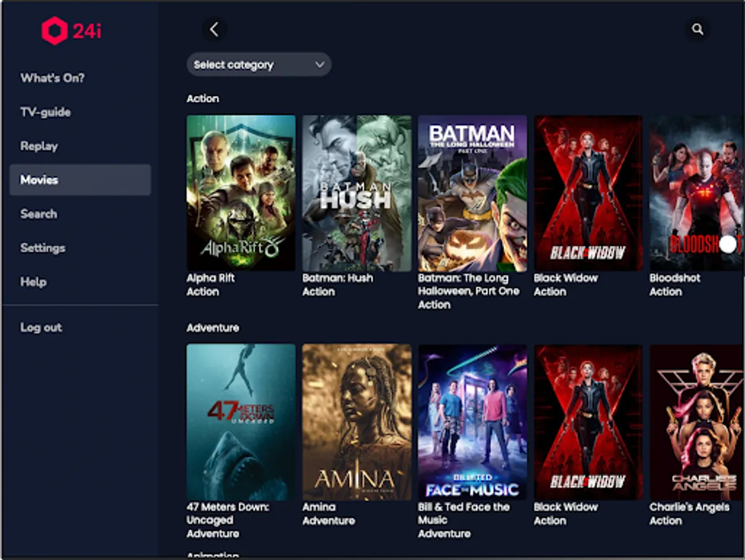Click the "Alpha Rift" title text
Screen dimensions: 745x560
tap(210, 278)
